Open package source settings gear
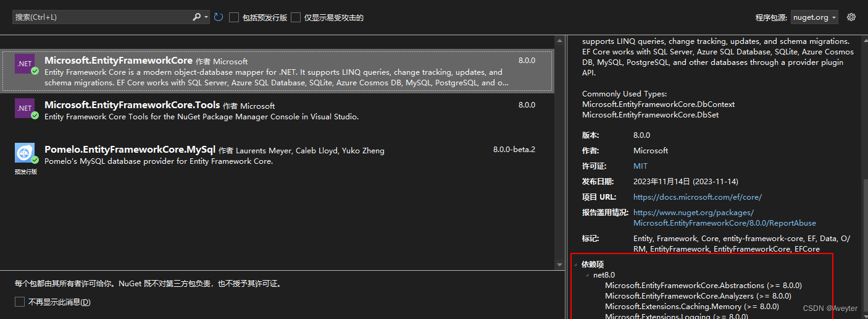 point(851,17)
